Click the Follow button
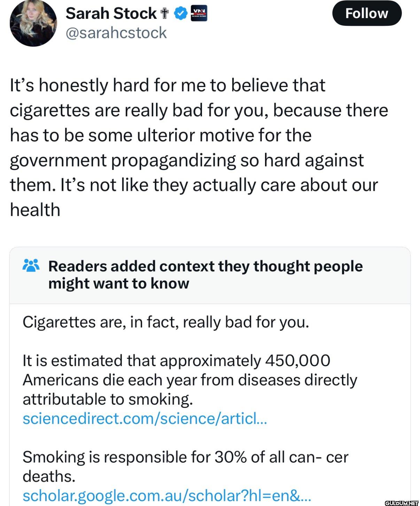420x506 pixels. [367, 13]
